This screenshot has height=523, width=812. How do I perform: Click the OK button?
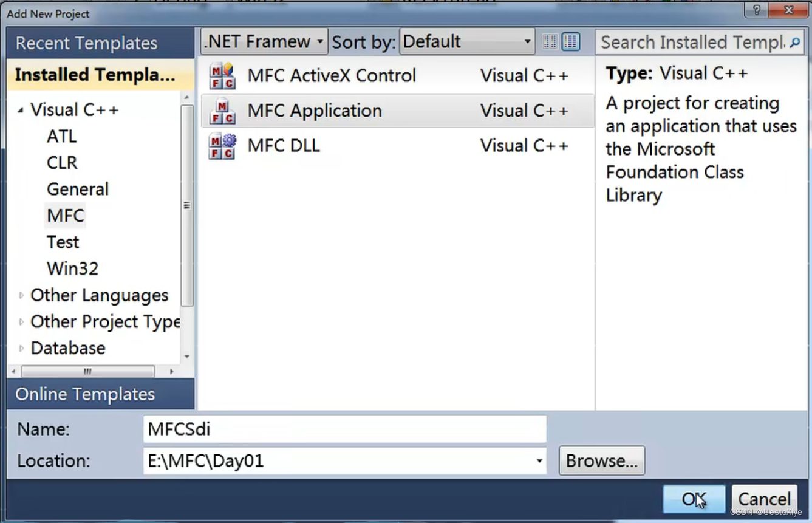point(694,499)
